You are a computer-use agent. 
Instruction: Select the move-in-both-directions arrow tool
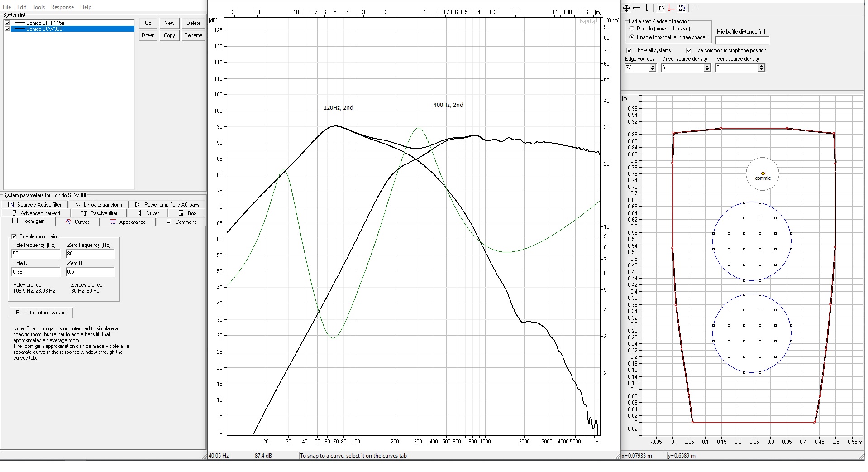[626, 8]
